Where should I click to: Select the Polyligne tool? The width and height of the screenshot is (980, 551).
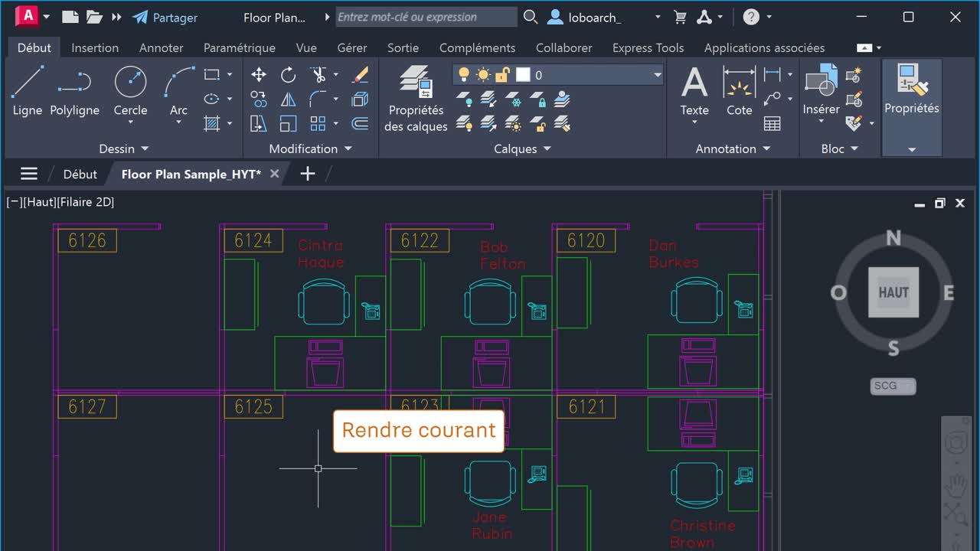click(x=74, y=91)
